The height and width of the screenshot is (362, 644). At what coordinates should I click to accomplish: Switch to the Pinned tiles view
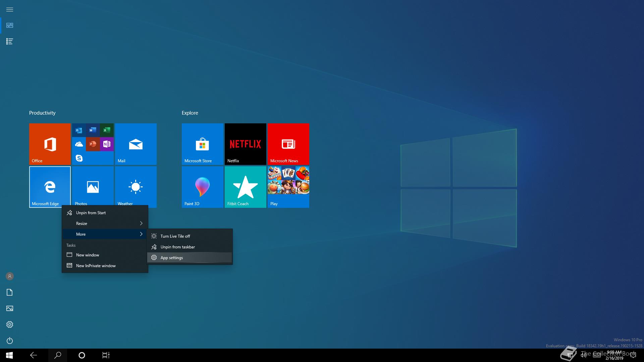(10, 25)
